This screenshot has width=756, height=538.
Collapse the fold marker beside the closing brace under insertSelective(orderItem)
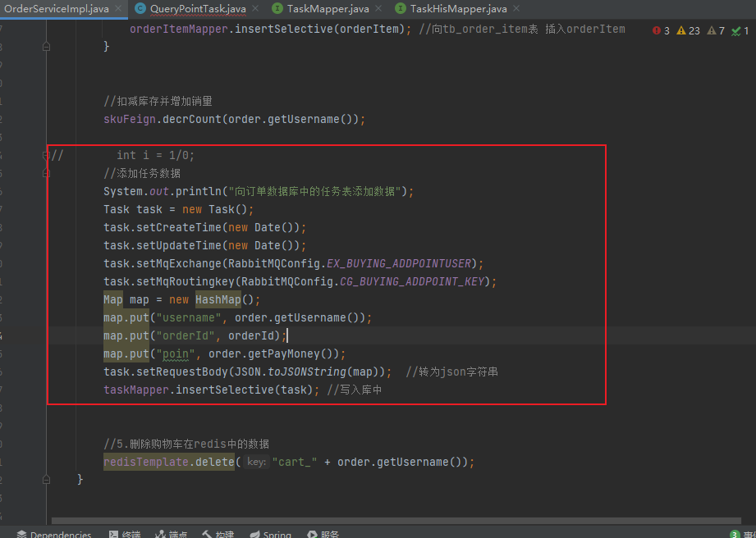(x=46, y=47)
